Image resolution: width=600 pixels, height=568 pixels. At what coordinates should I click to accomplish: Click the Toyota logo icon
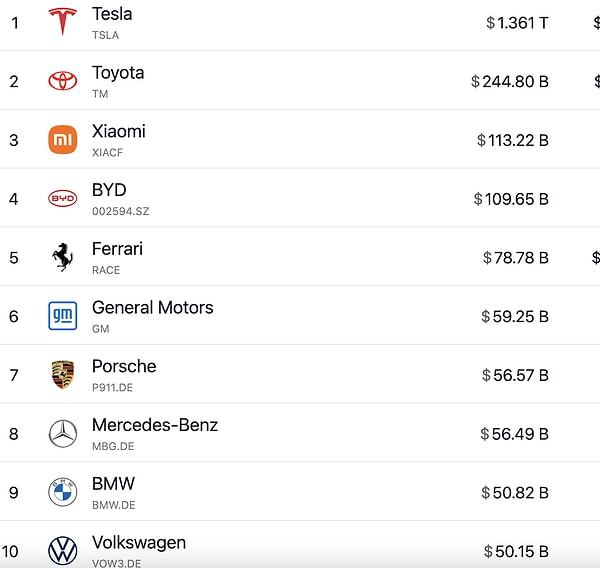(63, 81)
